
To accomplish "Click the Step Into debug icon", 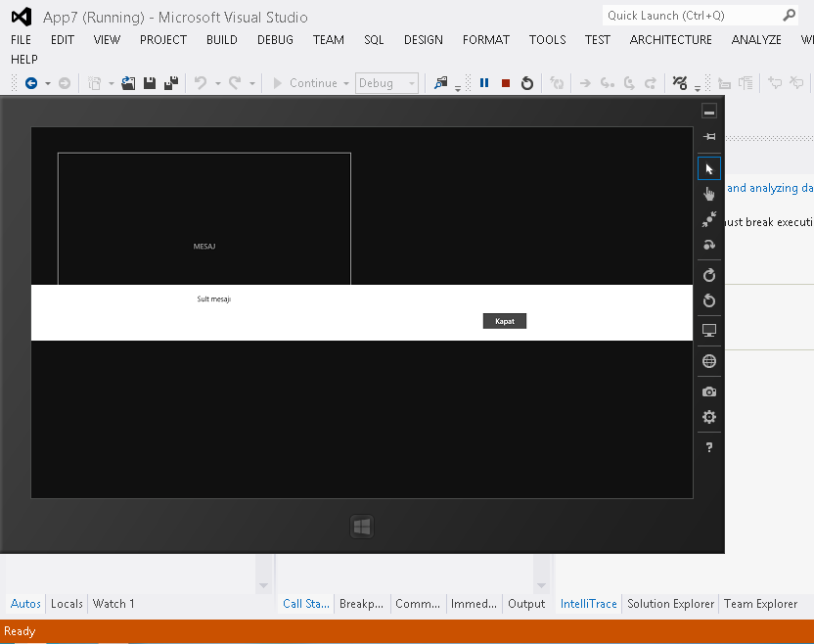I will (x=607, y=83).
